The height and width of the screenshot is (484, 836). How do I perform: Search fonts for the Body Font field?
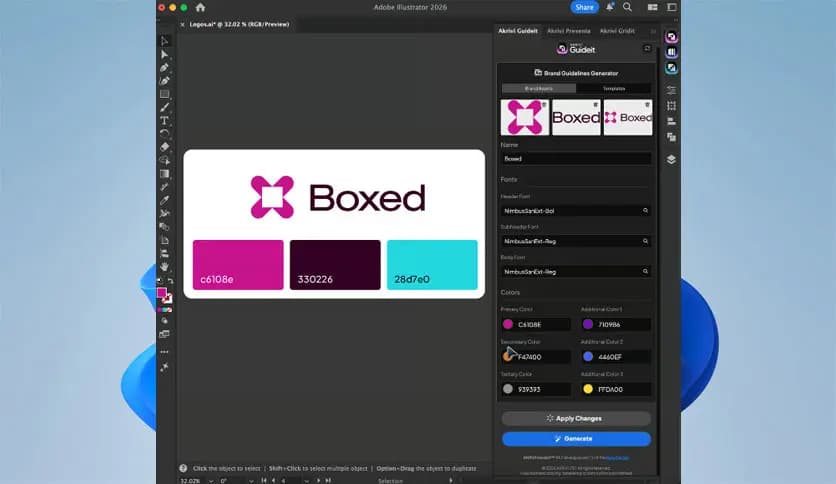(x=645, y=271)
